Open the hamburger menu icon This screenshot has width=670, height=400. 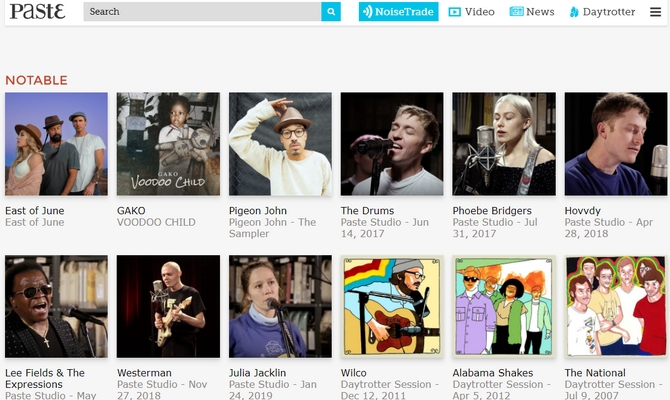(x=655, y=12)
